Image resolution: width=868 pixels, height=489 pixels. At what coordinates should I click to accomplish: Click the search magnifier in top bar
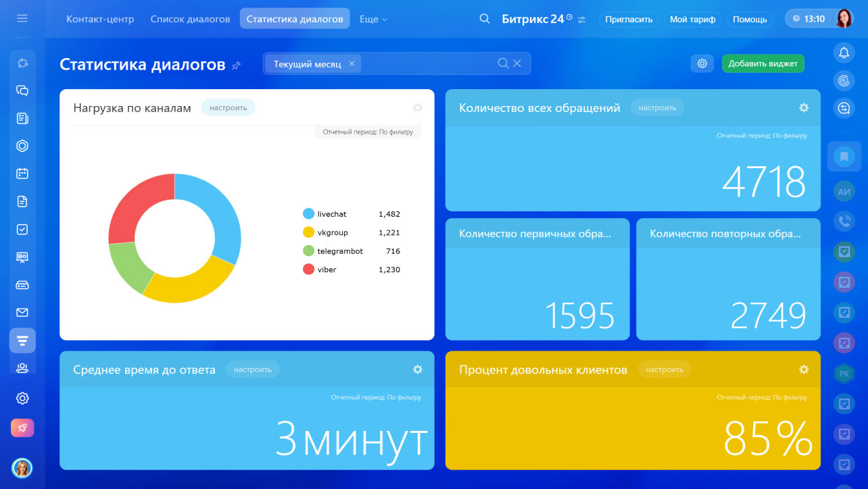pos(485,19)
